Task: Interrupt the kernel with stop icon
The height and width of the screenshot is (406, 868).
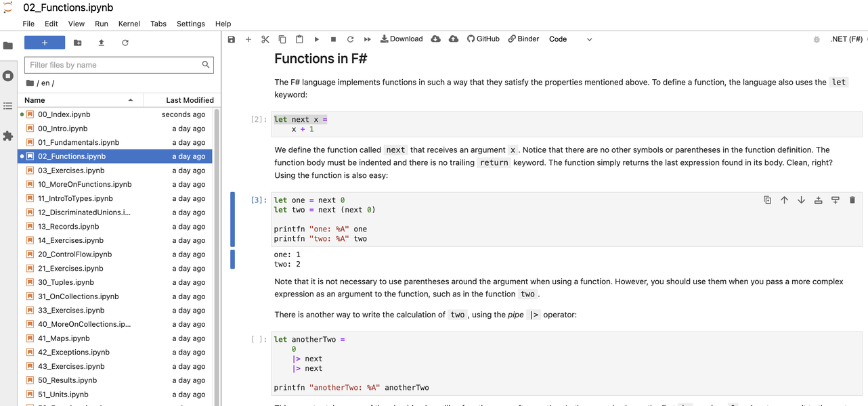Action: tap(333, 39)
